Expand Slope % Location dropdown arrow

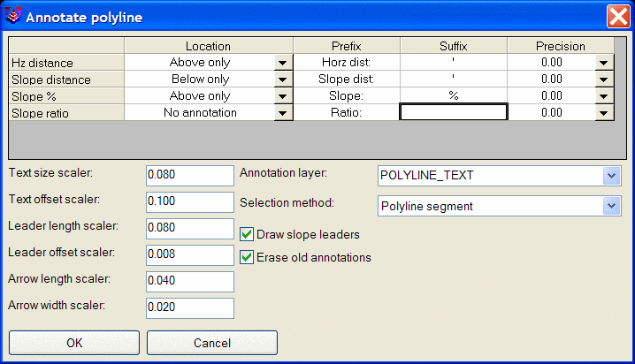click(283, 96)
